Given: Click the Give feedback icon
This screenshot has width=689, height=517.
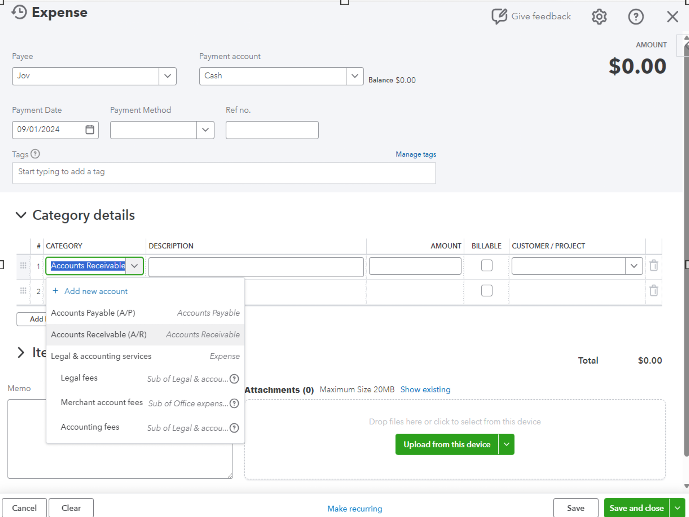Looking at the screenshot, I should point(499,16).
